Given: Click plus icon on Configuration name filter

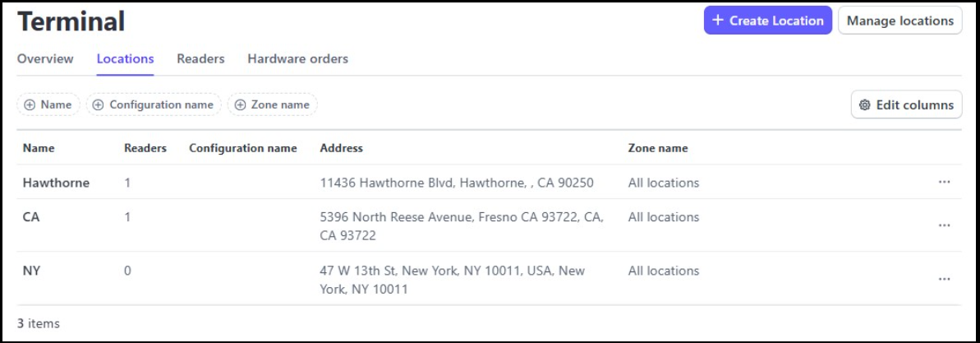Looking at the screenshot, I should 98,105.
